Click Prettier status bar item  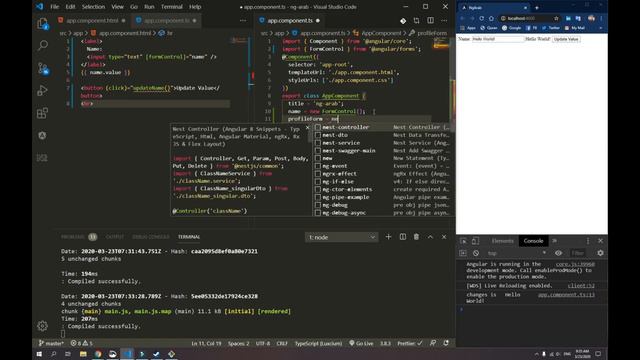click(410, 343)
